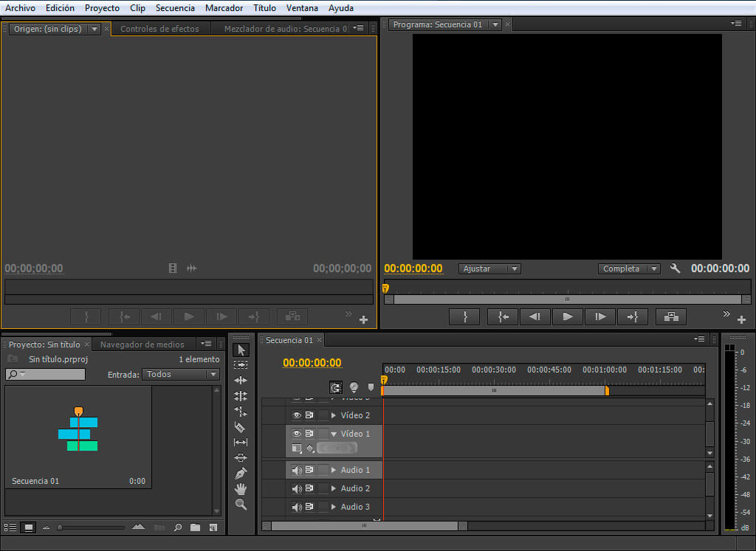Click the timeline Set Encore chapter marker icon

tap(354, 387)
